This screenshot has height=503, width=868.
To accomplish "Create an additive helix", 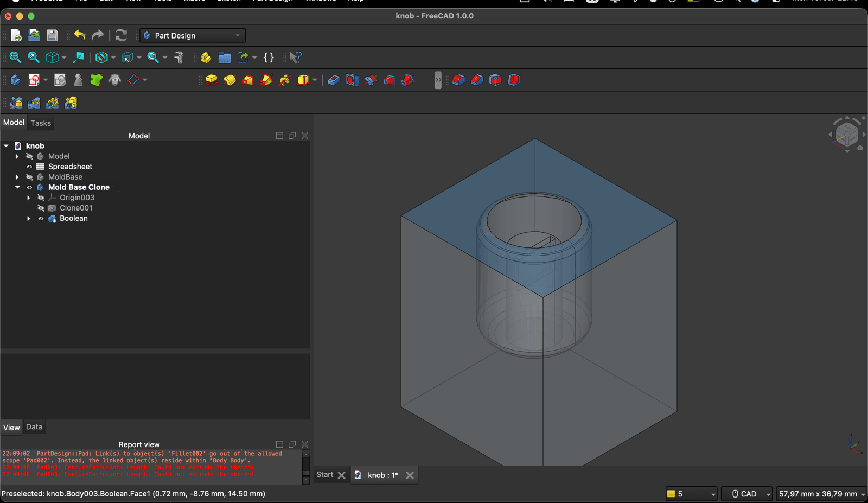I will (285, 80).
